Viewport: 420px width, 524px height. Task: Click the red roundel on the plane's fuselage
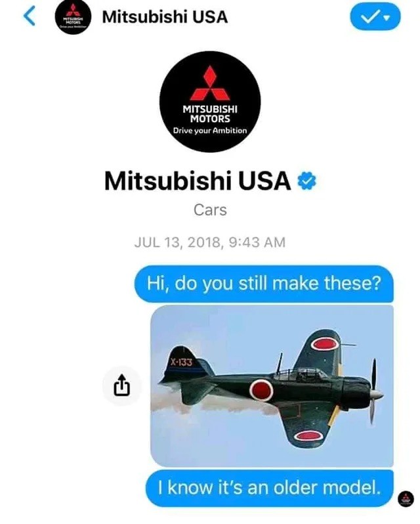[x=261, y=390]
